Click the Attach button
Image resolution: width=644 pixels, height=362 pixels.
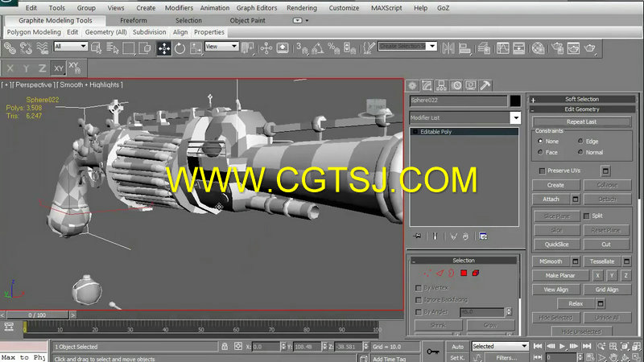click(x=551, y=199)
